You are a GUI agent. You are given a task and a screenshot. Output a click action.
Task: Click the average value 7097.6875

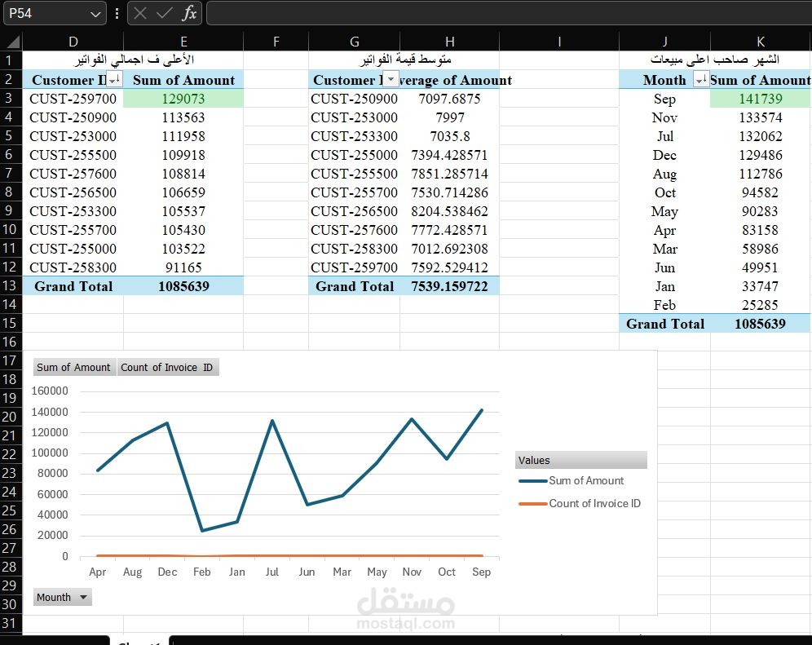449,99
